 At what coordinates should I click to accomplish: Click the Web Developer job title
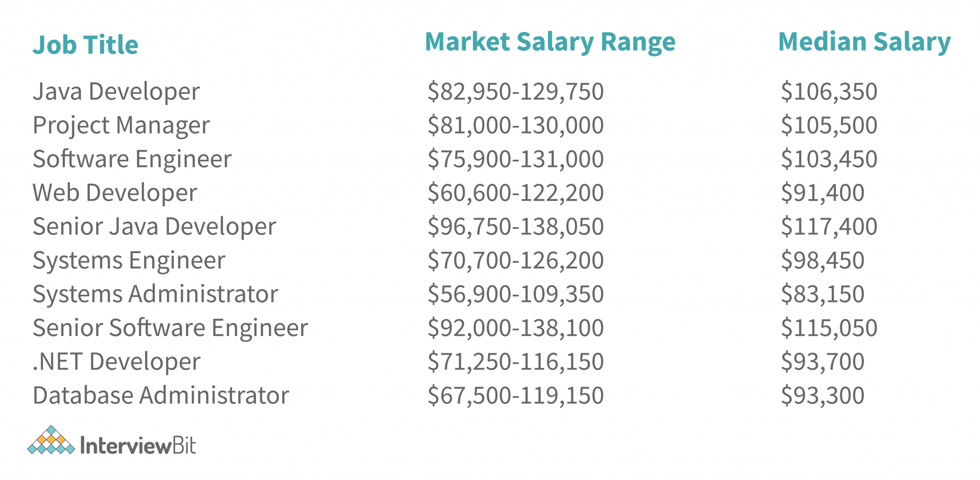[x=115, y=193]
